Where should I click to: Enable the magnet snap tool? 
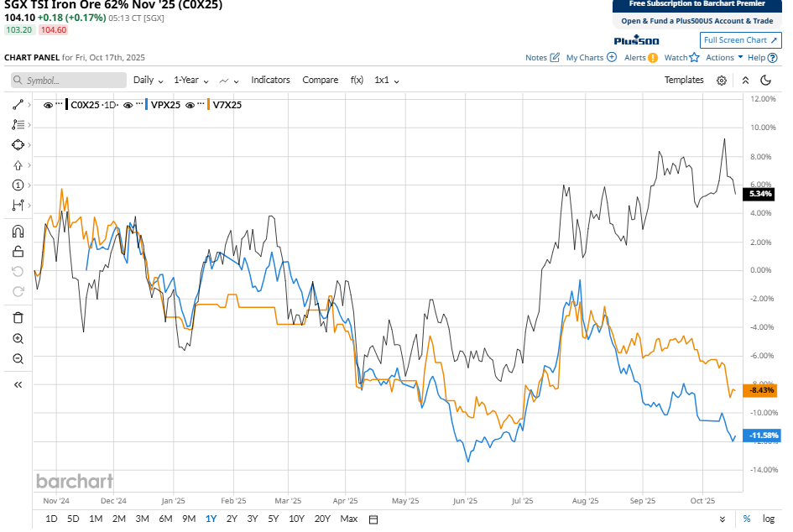[x=18, y=231]
